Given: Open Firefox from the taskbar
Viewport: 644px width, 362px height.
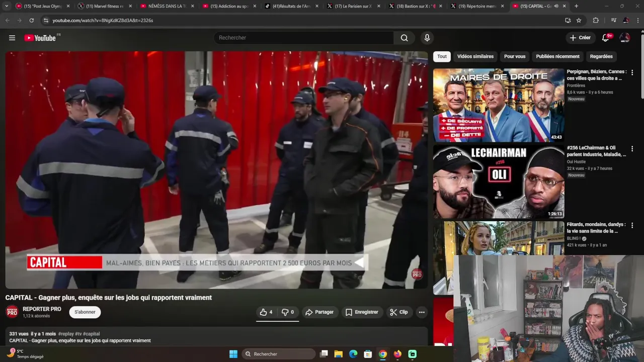Looking at the screenshot, I should pos(397,354).
